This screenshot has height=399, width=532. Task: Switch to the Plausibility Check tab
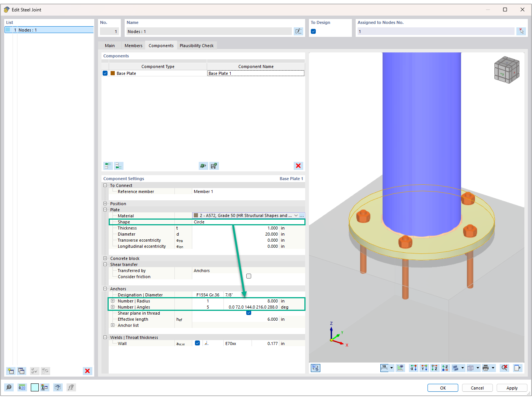[197, 45]
